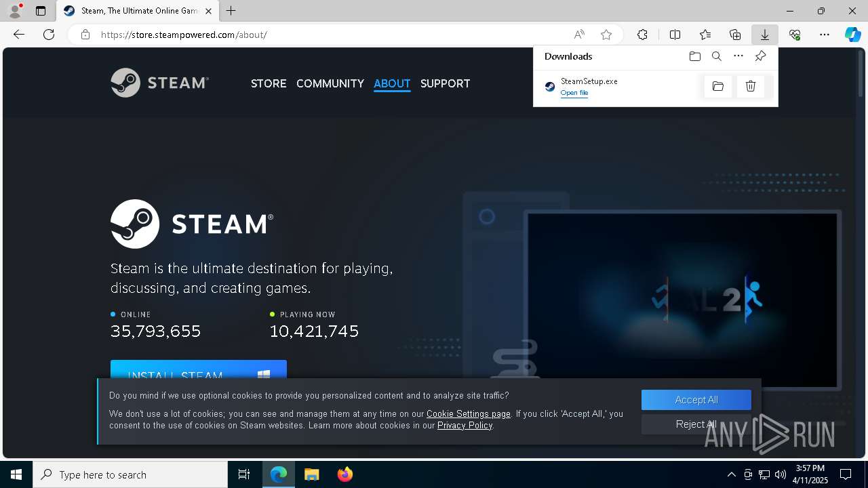Viewport: 868px width, 488px height.
Task: Open the STORE menu
Action: pos(269,83)
